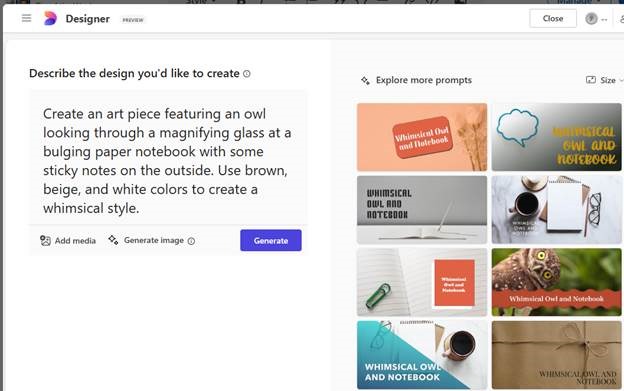Expand the Size dropdown
Image resolution: width=624 pixels, height=391 pixels.
tap(604, 80)
